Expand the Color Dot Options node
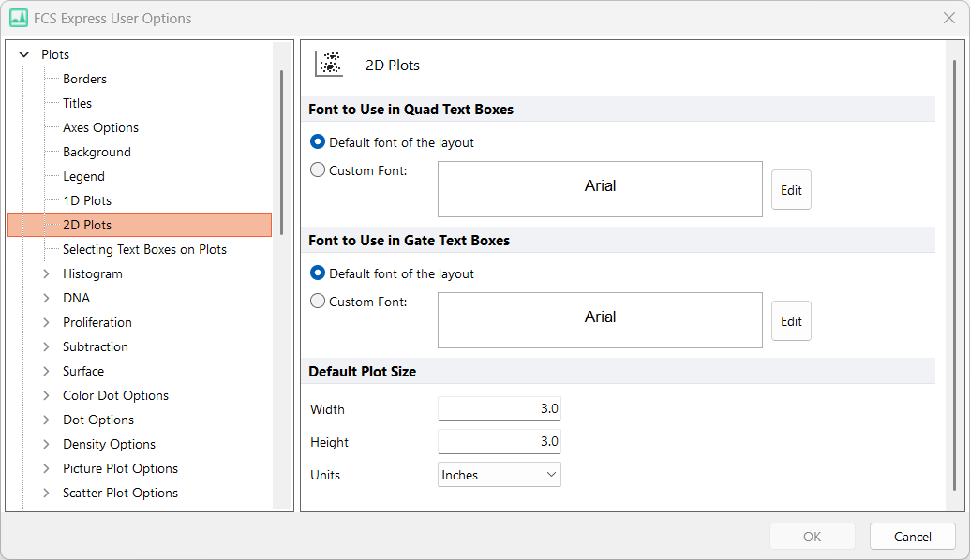 pos(47,395)
